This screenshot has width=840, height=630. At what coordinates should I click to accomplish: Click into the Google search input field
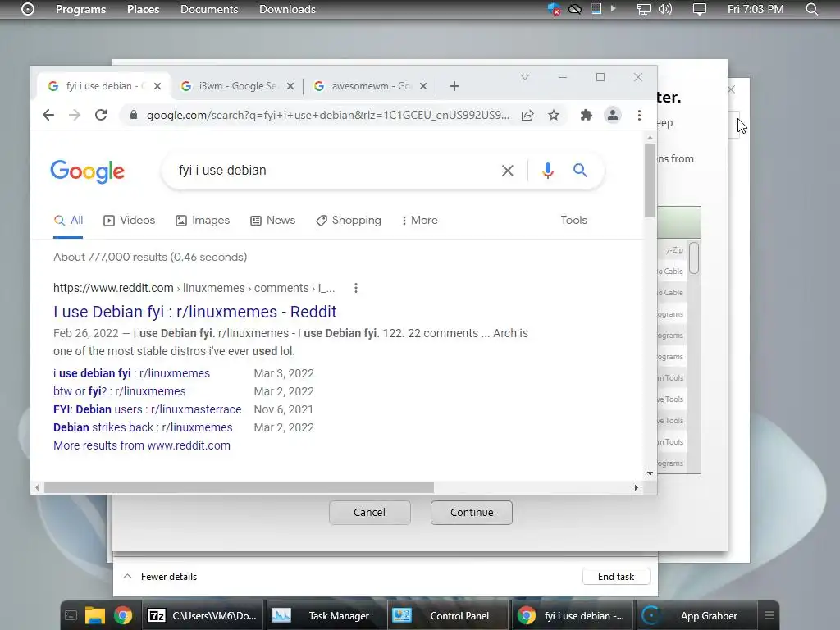(x=332, y=171)
